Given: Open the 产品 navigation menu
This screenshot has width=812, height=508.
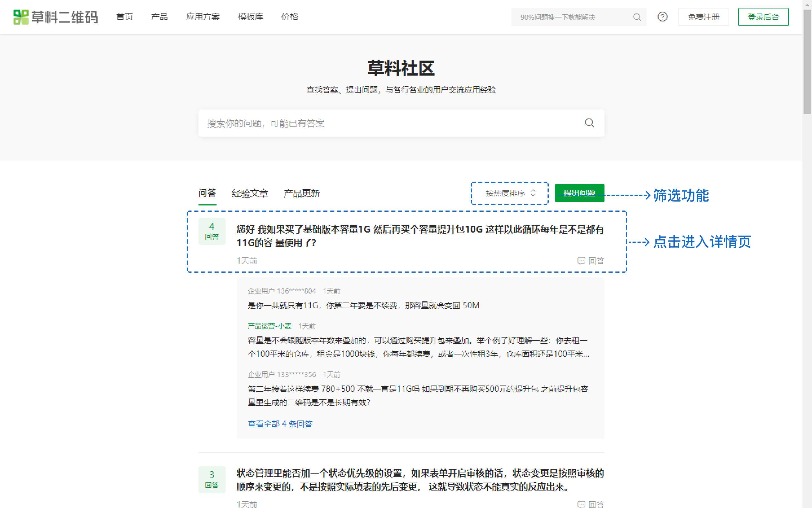Looking at the screenshot, I should 159,17.
